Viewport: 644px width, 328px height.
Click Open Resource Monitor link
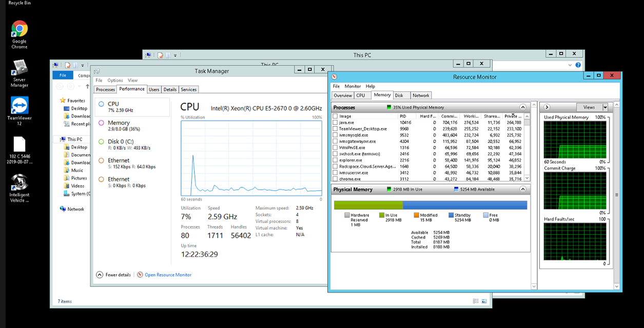pos(168,275)
